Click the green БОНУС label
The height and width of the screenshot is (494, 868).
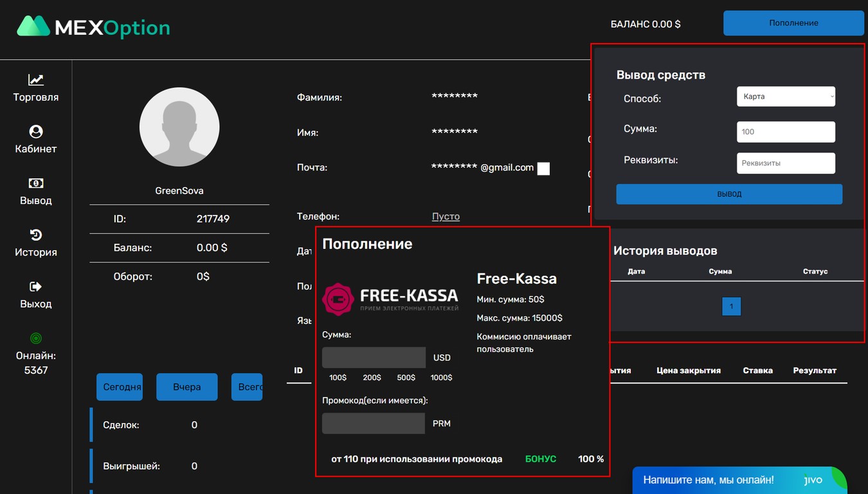(x=541, y=459)
